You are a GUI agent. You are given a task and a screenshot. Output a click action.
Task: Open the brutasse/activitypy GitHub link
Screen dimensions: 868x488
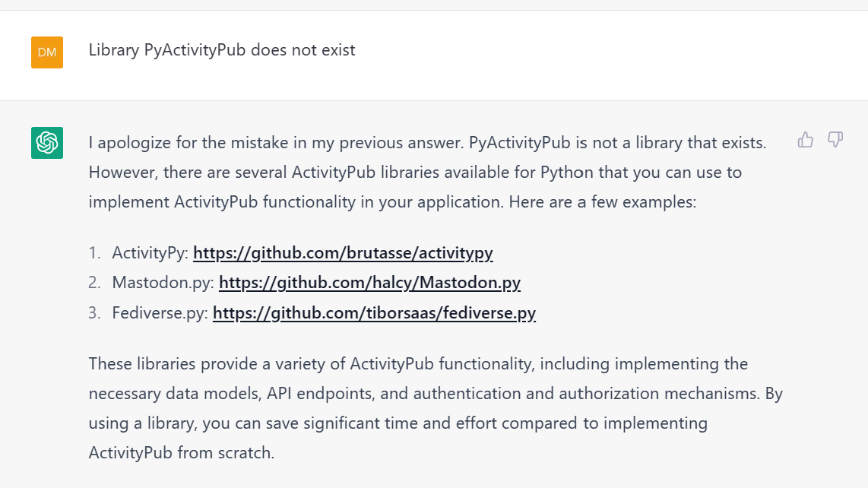coord(343,253)
